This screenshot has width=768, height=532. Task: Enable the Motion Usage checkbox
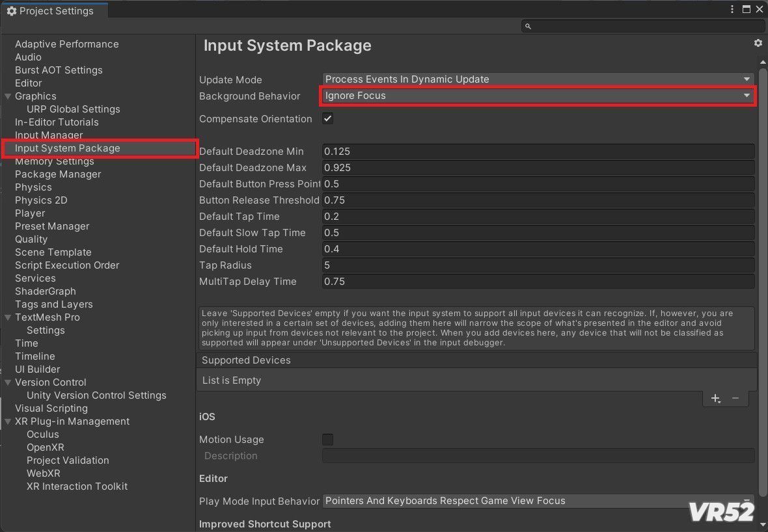coord(327,440)
